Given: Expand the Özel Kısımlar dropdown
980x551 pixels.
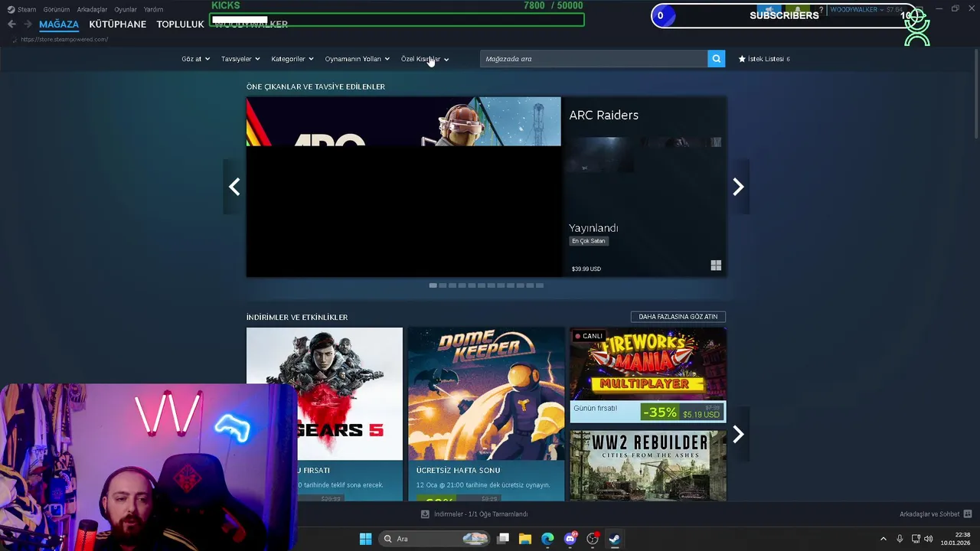Looking at the screenshot, I should (x=425, y=59).
